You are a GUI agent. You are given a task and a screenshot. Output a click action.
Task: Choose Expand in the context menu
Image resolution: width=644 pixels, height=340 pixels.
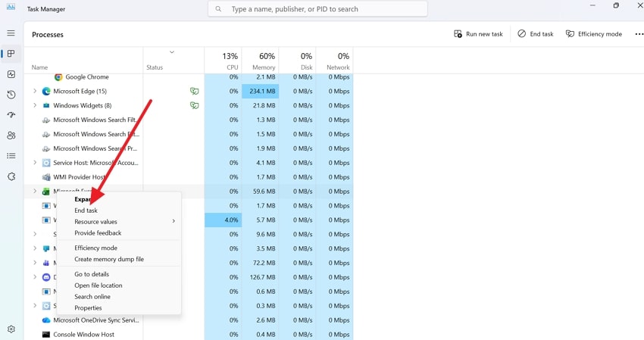tap(119, 199)
